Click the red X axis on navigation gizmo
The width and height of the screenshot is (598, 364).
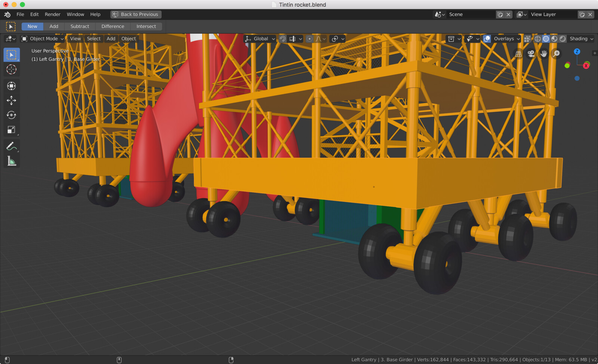(586, 66)
